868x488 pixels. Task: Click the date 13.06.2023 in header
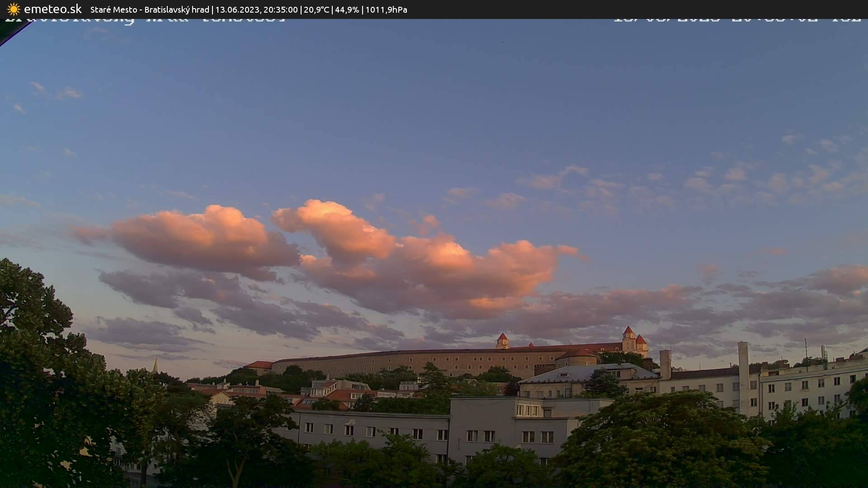(x=236, y=9)
